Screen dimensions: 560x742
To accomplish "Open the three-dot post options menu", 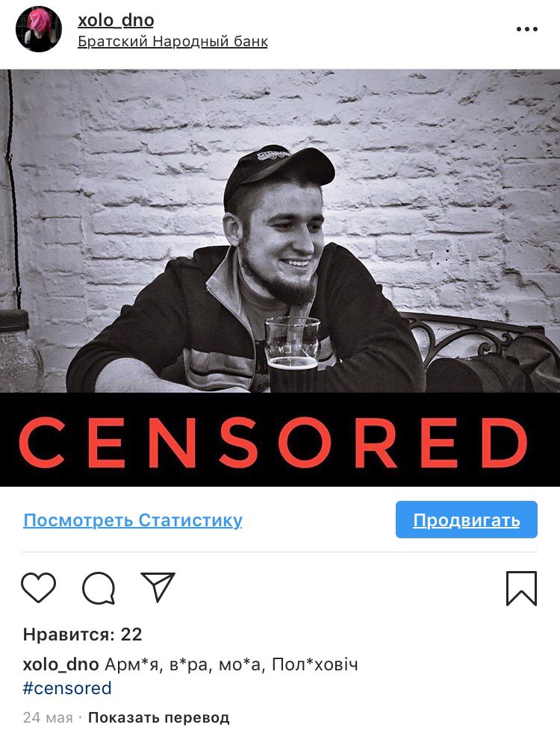I will [527, 29].
